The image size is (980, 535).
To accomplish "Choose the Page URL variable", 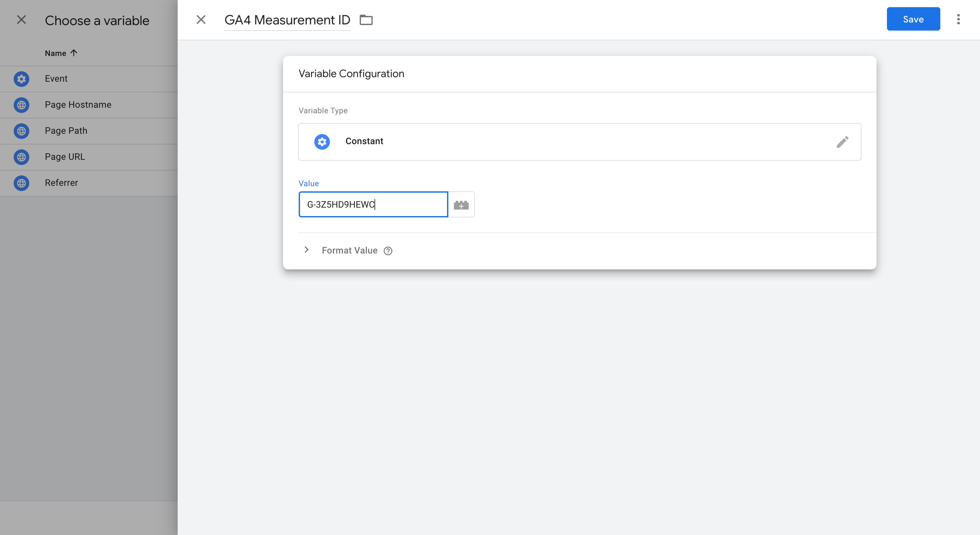I will 88,157.
